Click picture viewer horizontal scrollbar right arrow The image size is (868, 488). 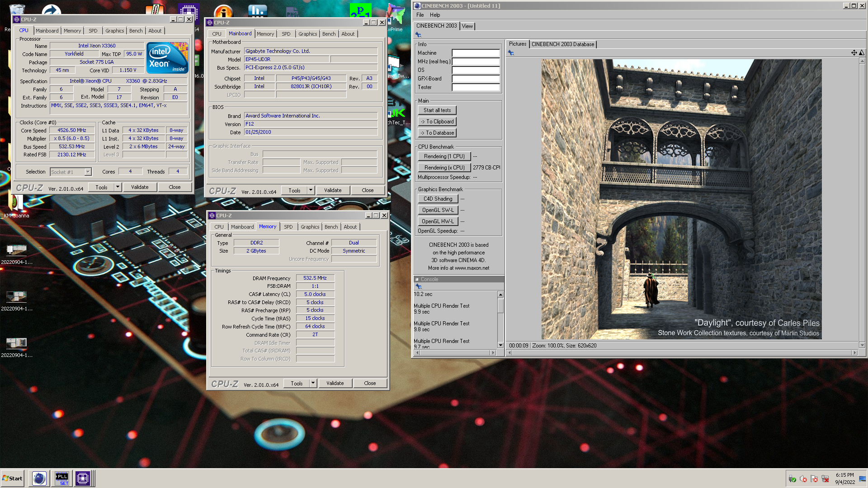click(854, 353)
